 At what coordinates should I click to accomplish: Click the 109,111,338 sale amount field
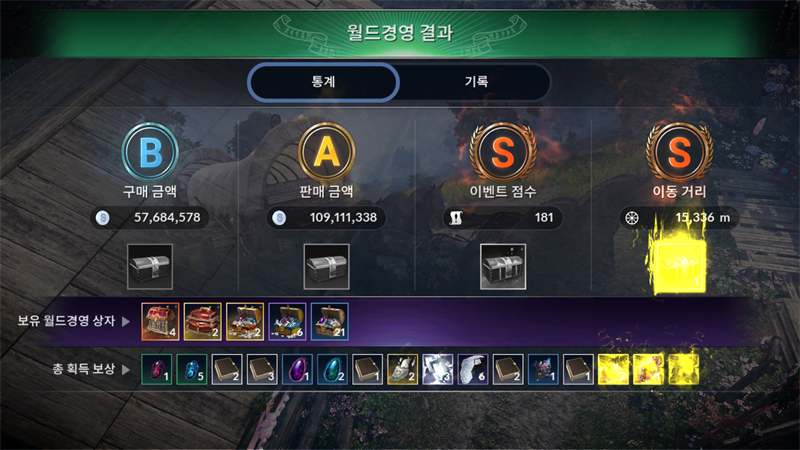click(327, 218)
